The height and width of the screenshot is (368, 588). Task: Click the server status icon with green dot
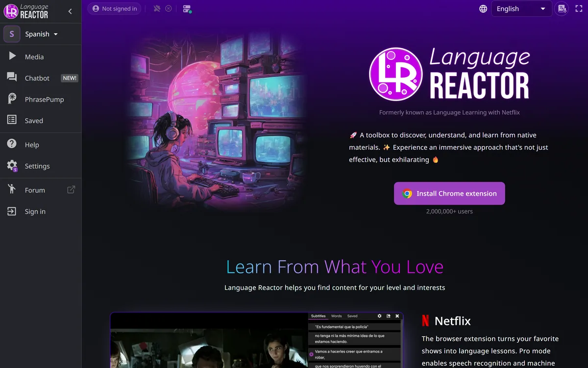[187, 9]
